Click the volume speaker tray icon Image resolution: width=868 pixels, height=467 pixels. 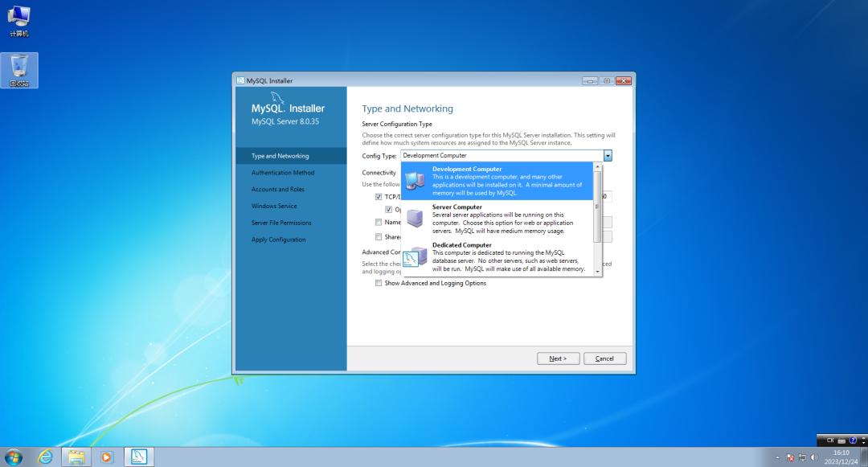tap(814, 457)
